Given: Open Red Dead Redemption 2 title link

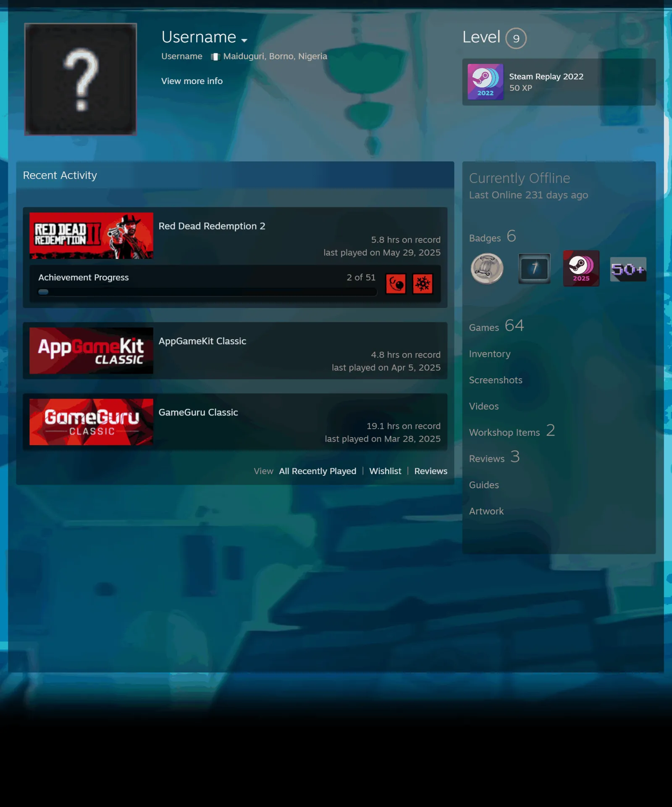Looking at the screenshot, I should point(212,226).
